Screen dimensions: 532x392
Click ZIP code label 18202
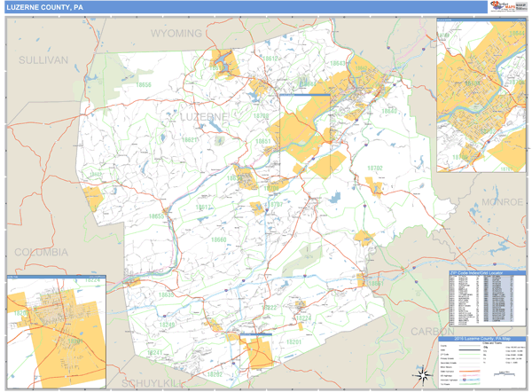[215, 374]
